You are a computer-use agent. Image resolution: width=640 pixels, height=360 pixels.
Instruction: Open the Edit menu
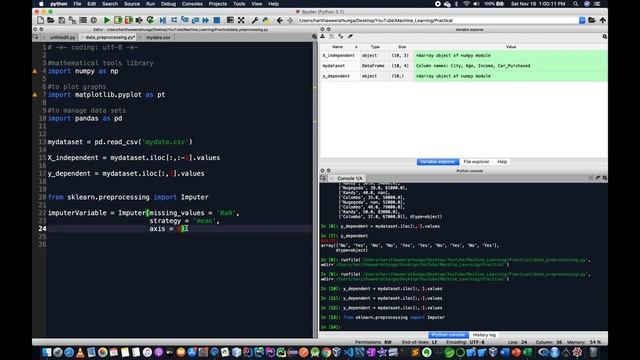coord(92,4)
